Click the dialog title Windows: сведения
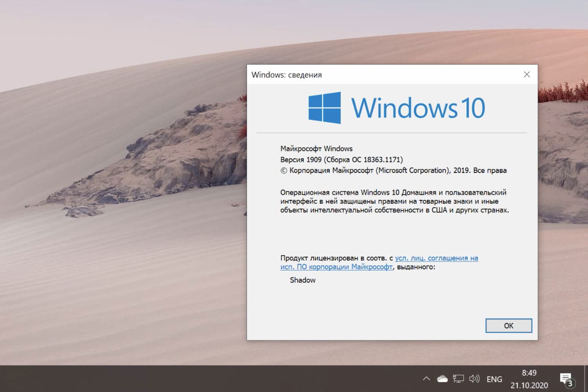588x392 pixels. click(286, 74)
